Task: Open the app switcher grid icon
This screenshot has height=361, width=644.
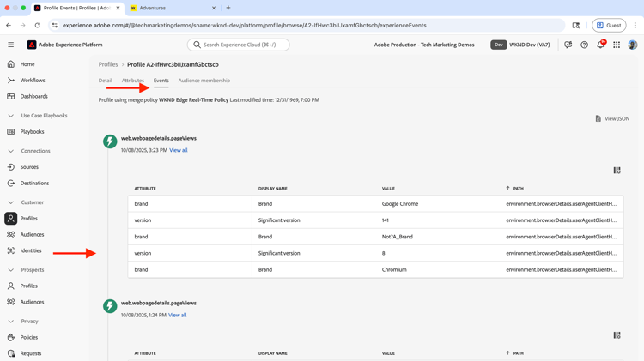Action: [x=617, y=45]
